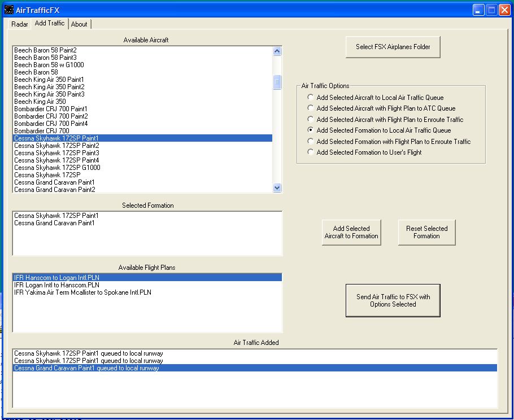
Task: Select Cessna Skyhawk 172SP Paint3
Action: [142, 153]
